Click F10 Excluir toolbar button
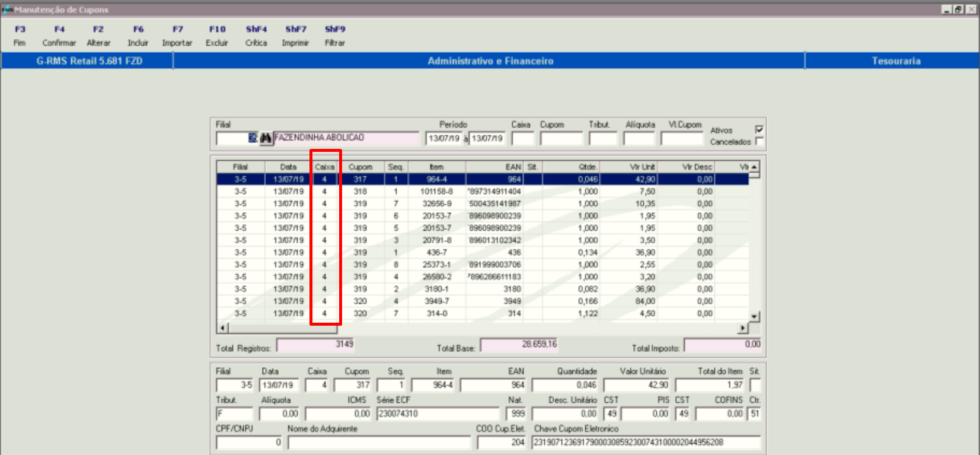 217,36
